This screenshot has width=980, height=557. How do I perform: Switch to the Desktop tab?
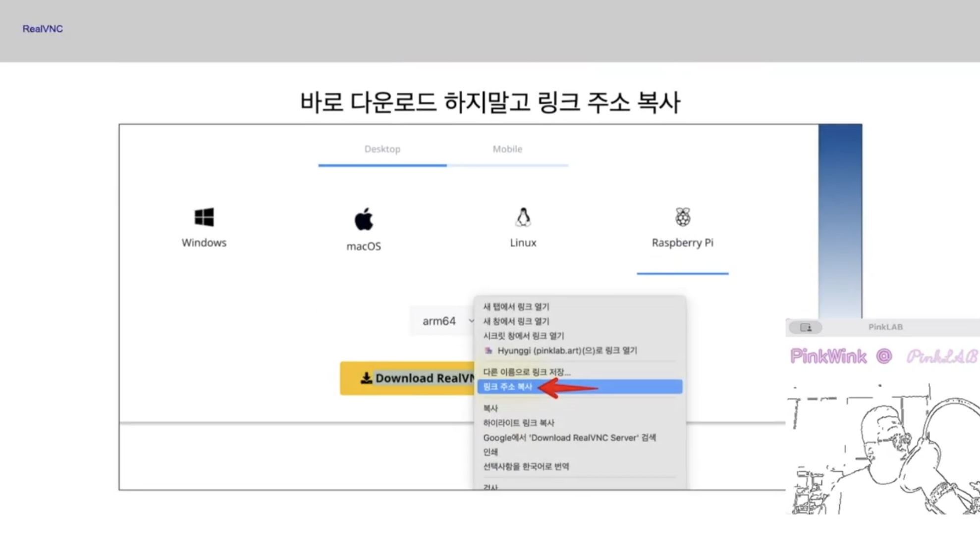click(x=382, y=149)
